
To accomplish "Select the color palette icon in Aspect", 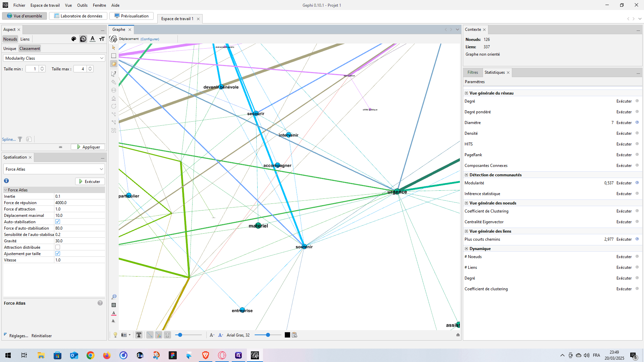I will [74, 39].
